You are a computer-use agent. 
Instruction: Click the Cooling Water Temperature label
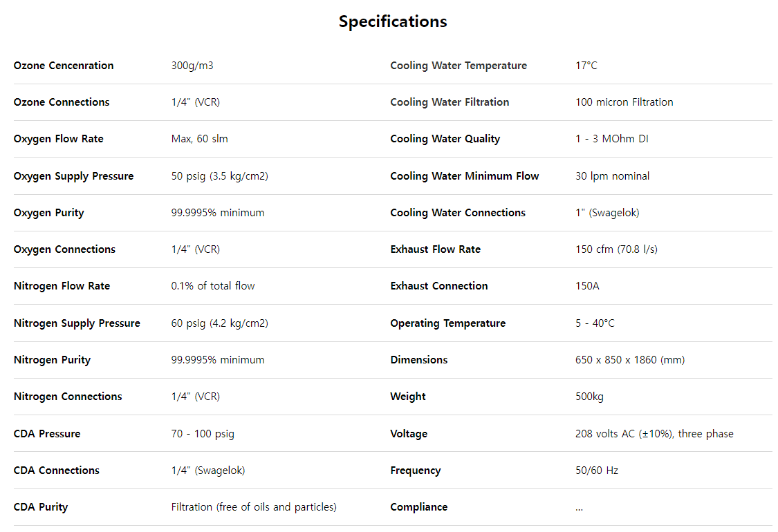[x=459, y=66]
